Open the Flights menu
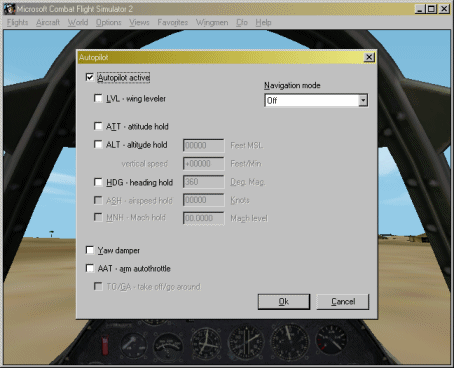The width and height of the screenshot is (454, 368). [x=17, y=22]
